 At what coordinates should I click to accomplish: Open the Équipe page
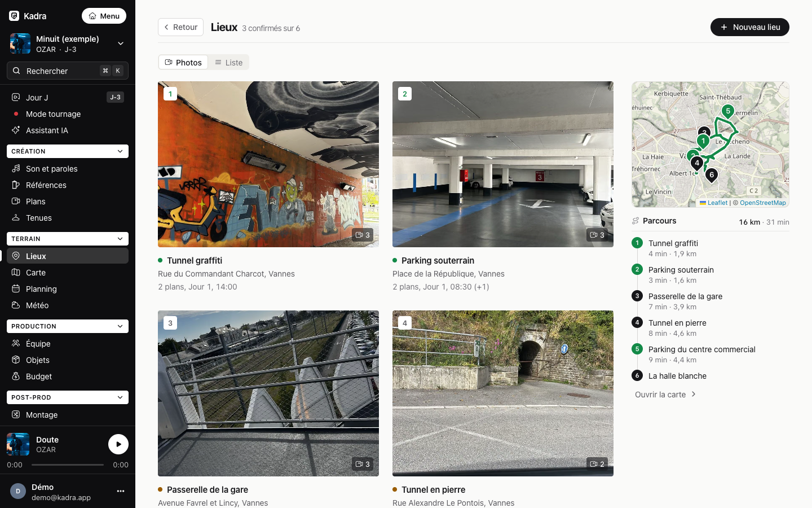[68, 343]
